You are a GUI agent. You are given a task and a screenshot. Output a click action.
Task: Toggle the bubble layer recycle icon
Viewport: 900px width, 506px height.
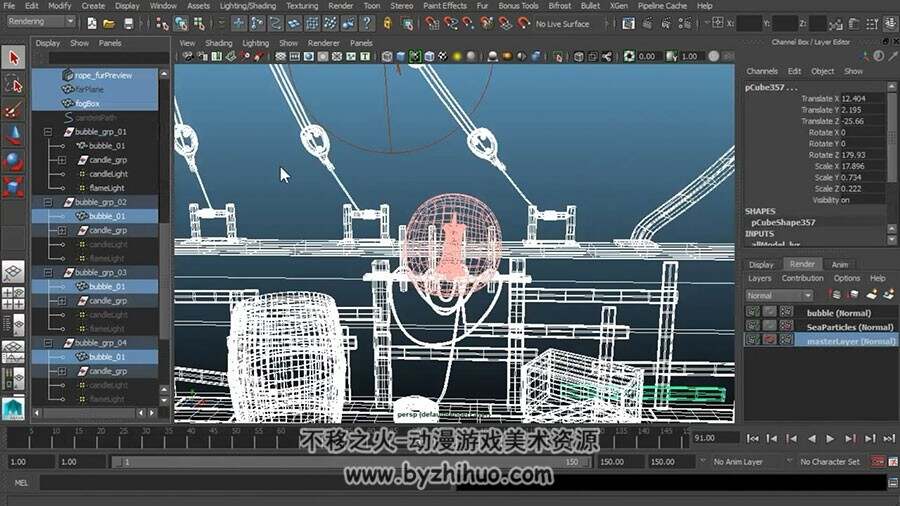click(x=770, y=312)
